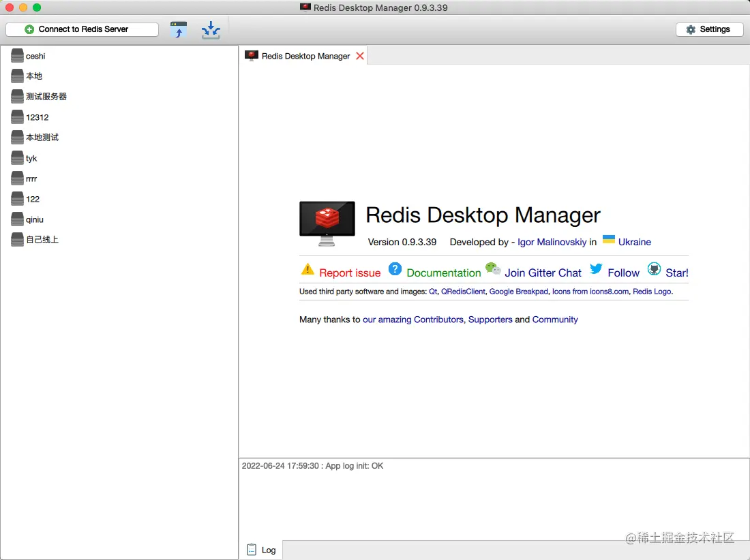
Task: Click server icon beside 测试服务器
Action: click(x=17, y=97)
